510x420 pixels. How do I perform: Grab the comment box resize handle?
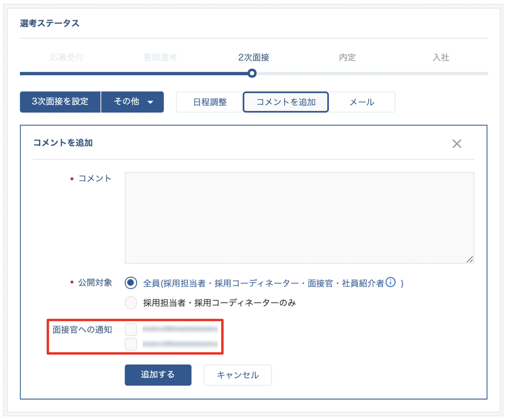[x=470, y=259]
